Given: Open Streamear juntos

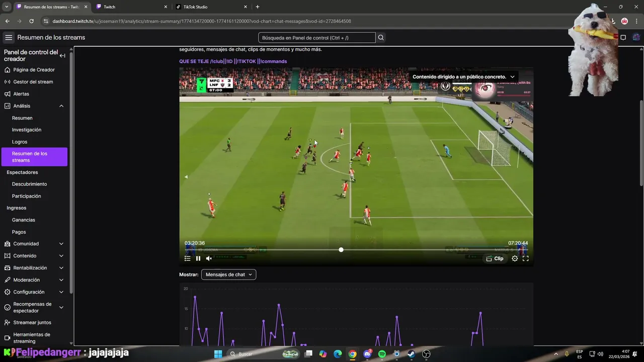Looking at the screenshot, I should (x=32, y=323).
